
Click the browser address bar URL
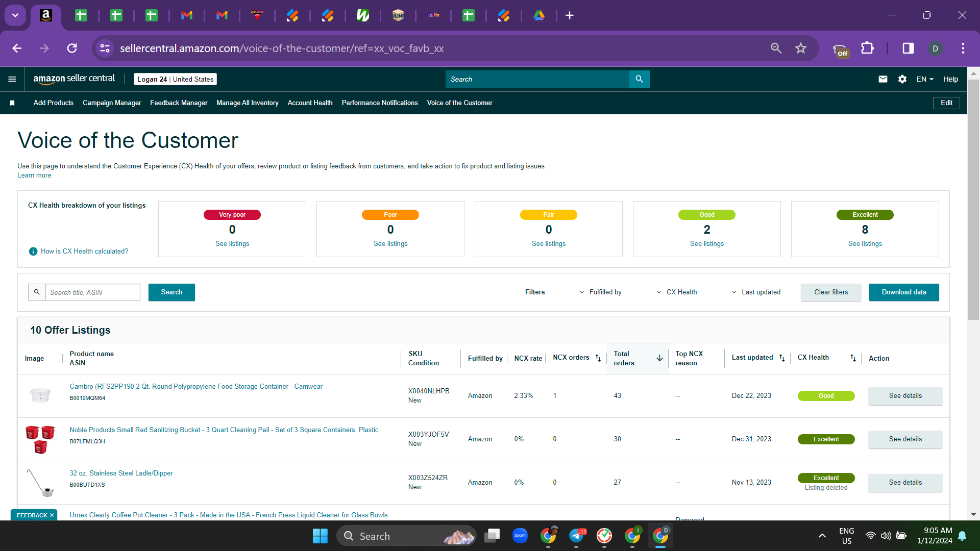coord(282,48)
